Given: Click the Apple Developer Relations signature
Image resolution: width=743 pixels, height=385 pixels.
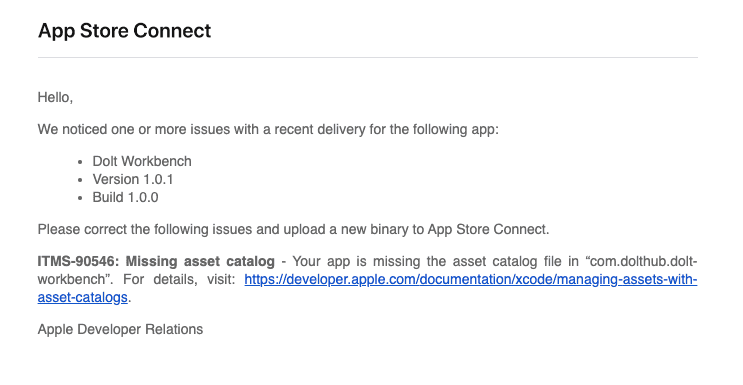Looking at the screenshot, I should [x=120, y=330].
